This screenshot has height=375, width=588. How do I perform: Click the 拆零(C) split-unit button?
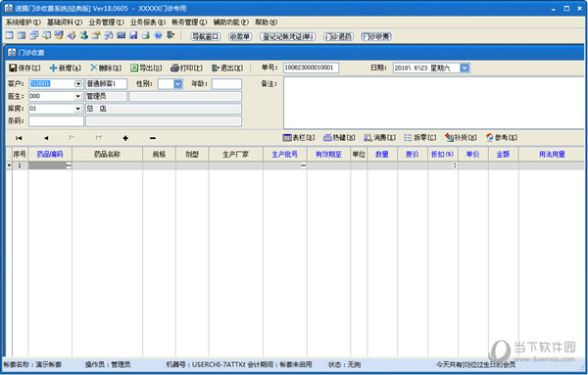[420, 137]
